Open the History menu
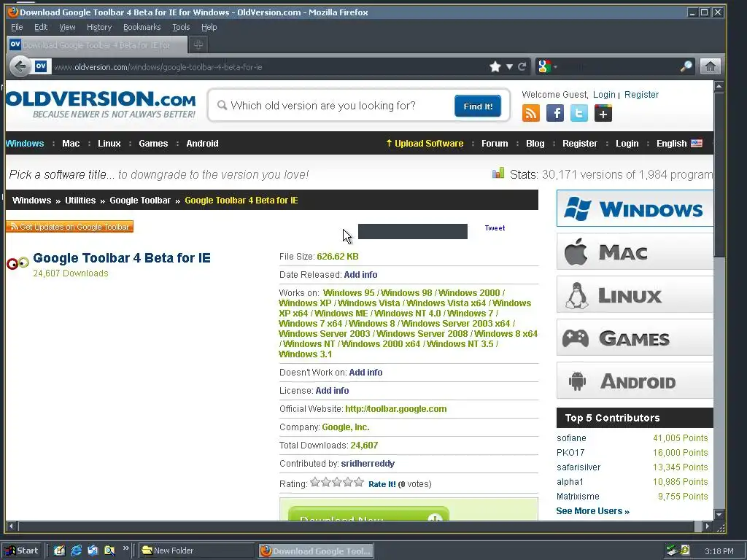This screenshot has width=747, height=560. [99, 27]
